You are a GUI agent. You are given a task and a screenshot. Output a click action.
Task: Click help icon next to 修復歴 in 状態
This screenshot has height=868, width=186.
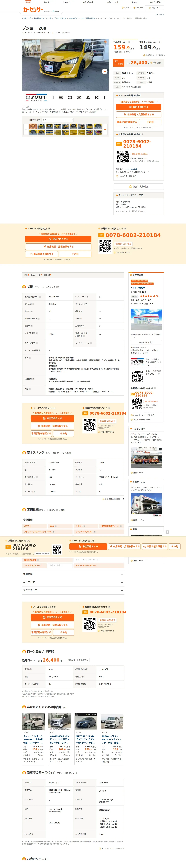[32, 311]
